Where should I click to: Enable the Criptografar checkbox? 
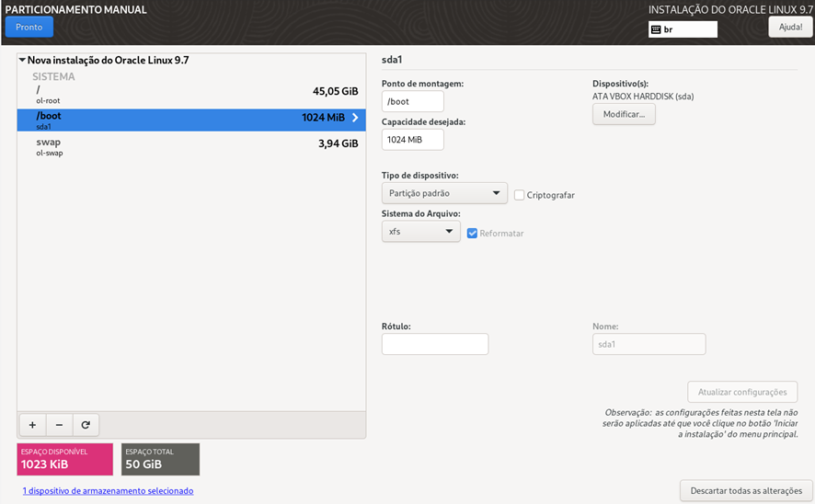520,195
